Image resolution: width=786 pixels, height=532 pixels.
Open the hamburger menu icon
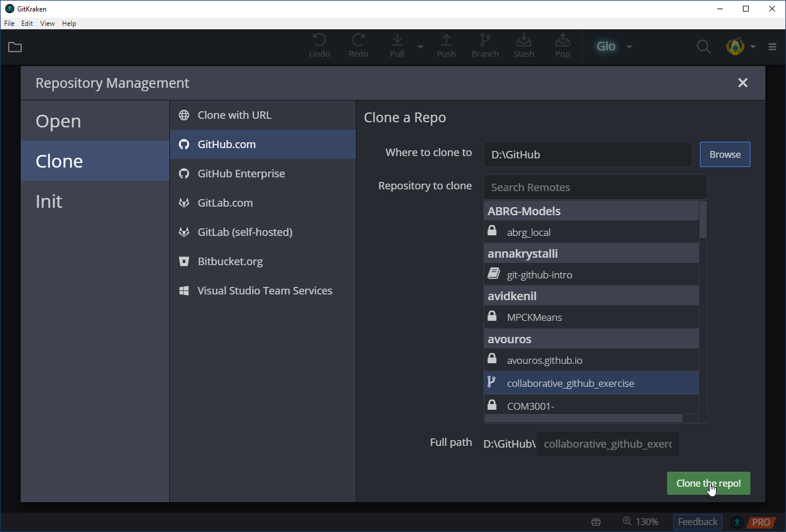tap(772, 47)
